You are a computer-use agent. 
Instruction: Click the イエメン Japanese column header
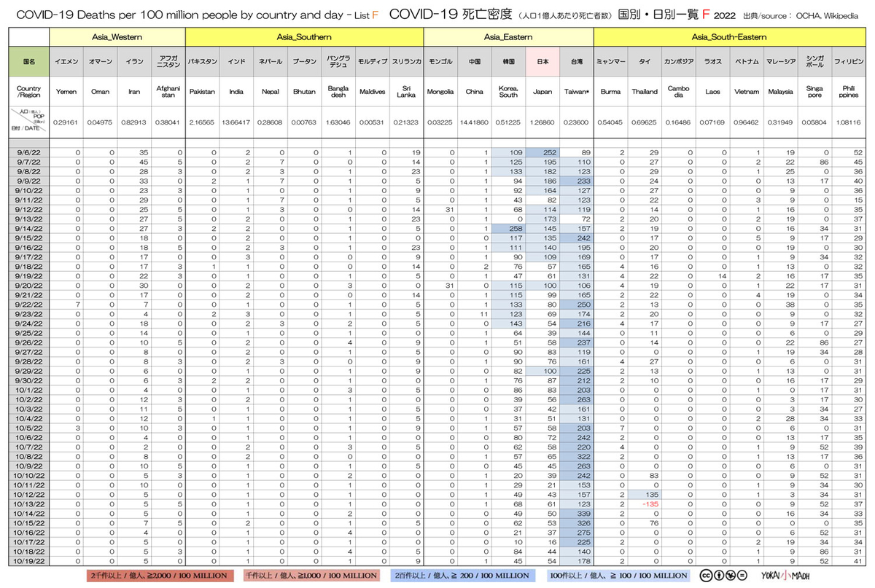tap(66, 63)
